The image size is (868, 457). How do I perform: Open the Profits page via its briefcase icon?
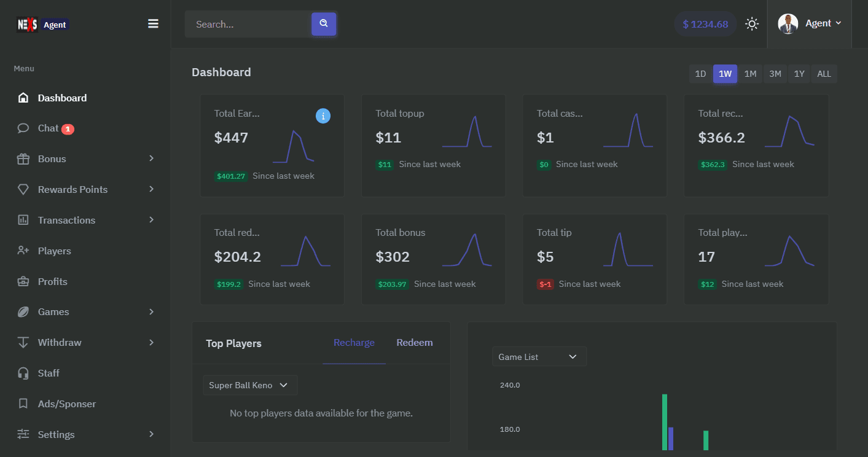pos(23,281)
